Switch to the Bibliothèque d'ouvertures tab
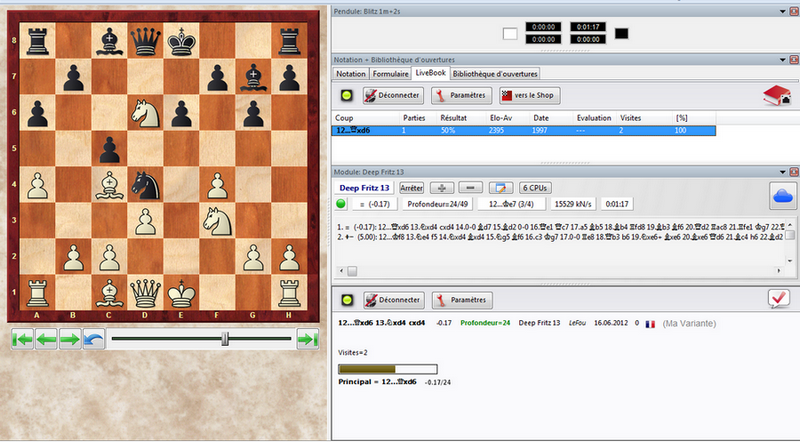The width and height of the screenshot is (800, 442). click(x=495, y=73)
